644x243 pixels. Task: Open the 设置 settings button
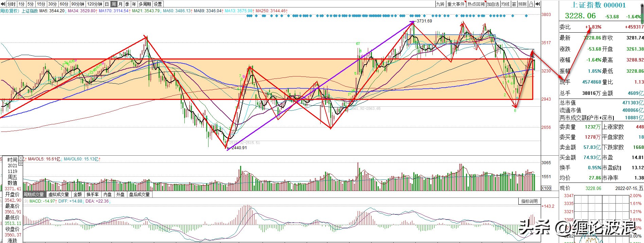tap(158, 4)
